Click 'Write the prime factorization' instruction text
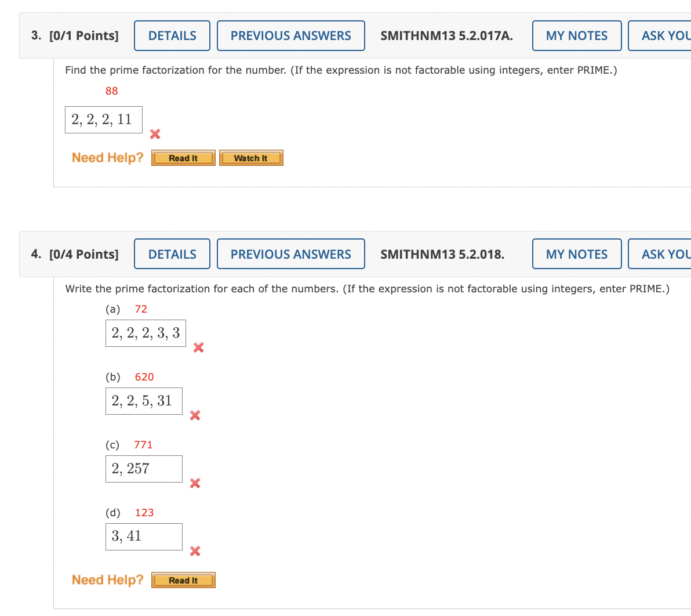Viewport: 691px width, 616px height. (x=367, y=289)
